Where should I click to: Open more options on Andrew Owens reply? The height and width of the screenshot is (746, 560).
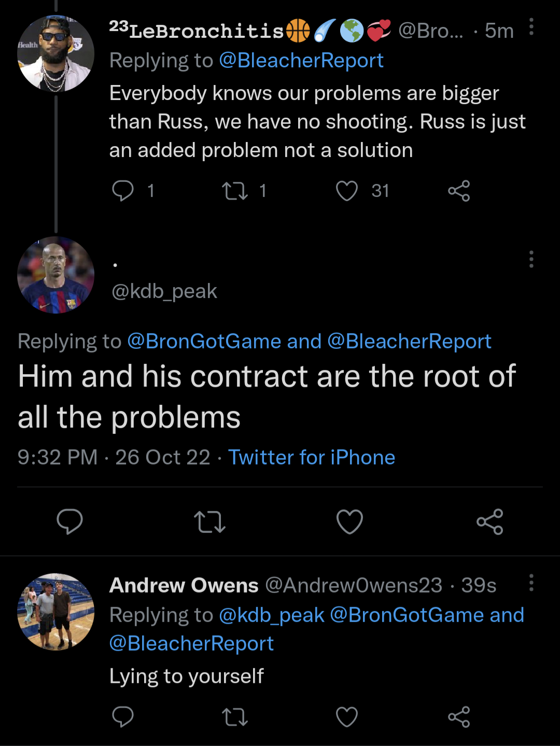tap(531, 583)
